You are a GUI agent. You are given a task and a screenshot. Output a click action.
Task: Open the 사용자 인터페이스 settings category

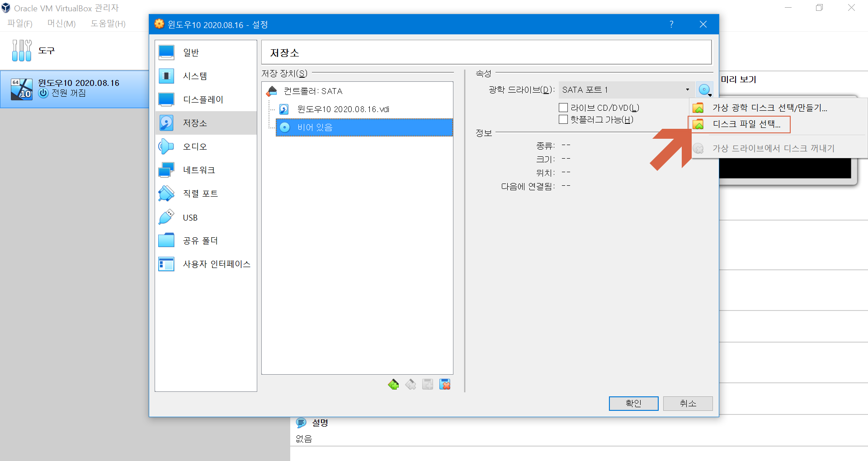206,264
